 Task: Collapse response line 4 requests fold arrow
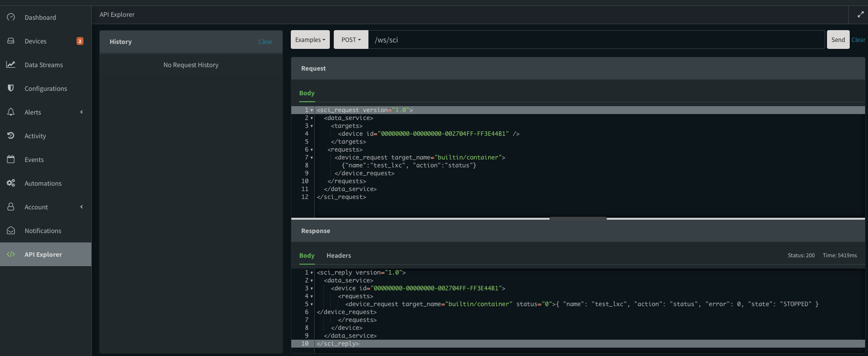click(312, 296)
